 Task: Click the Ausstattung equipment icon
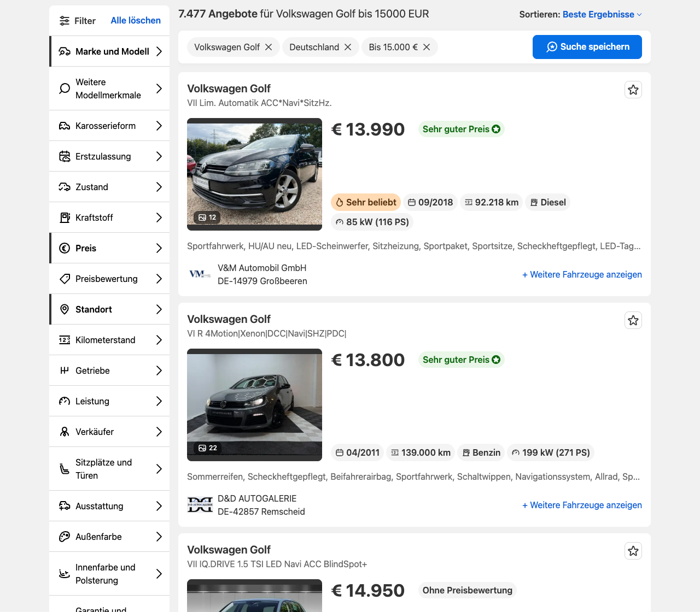click(65, 506)
